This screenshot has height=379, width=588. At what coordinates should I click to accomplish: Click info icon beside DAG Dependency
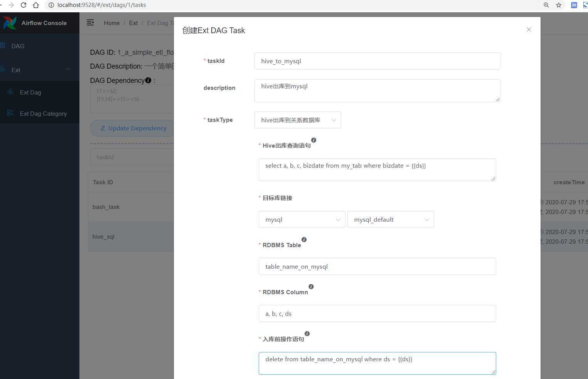coord(148,80)
